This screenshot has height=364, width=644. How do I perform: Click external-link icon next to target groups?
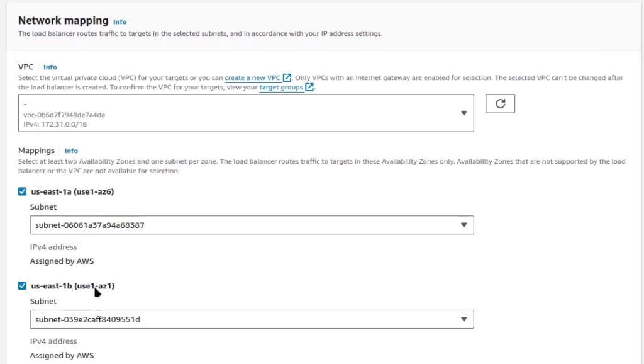[x=309, y=88]
